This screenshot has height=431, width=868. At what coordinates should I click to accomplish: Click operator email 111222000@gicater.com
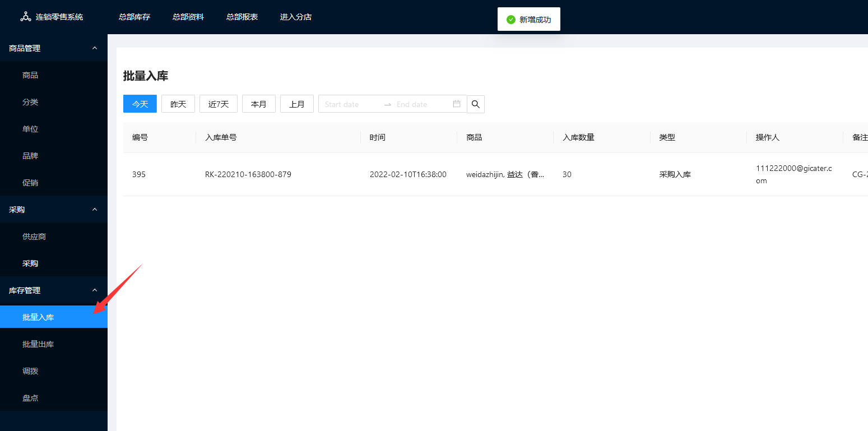[x=794, y=174]
